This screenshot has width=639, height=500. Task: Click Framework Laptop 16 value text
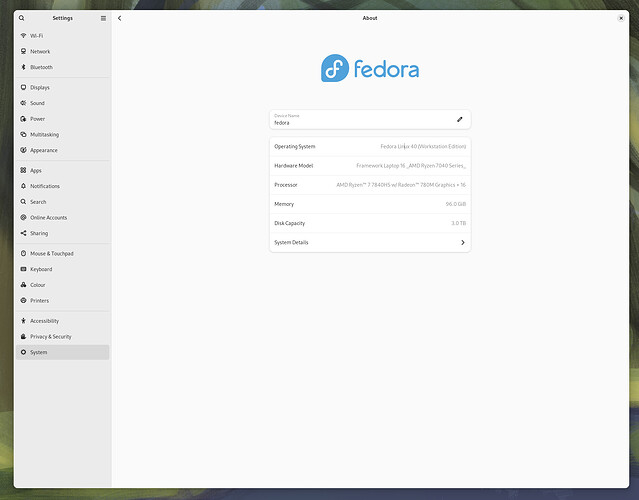(411, 165)
